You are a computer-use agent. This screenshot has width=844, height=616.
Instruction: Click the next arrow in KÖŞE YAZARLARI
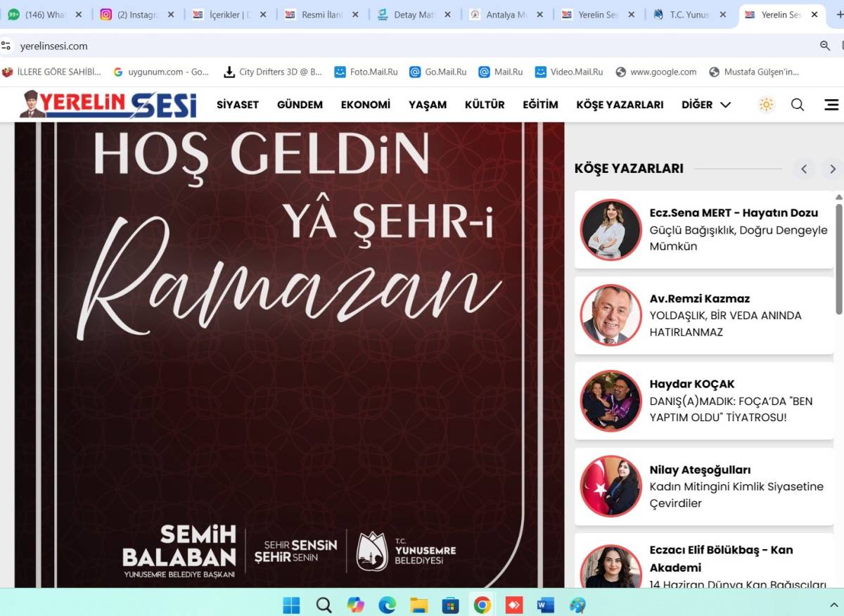[832, 169]
